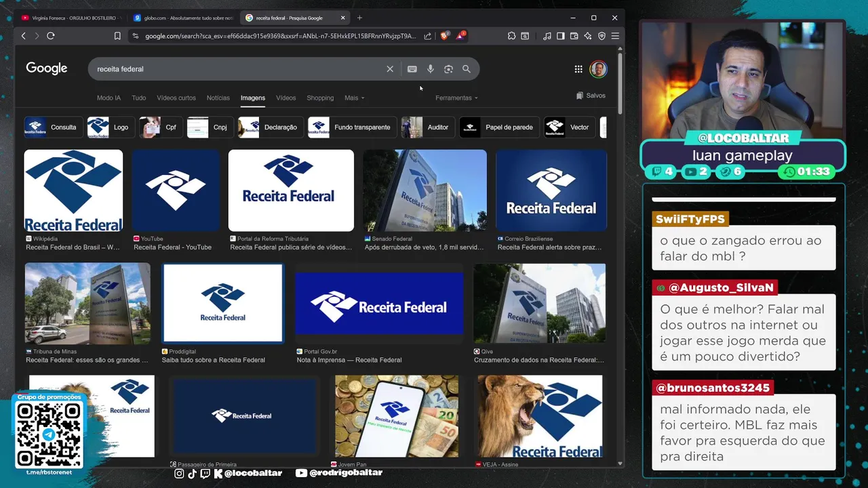Open Salvos saved items
The image size is (868, 488).
tap(591, 96)
